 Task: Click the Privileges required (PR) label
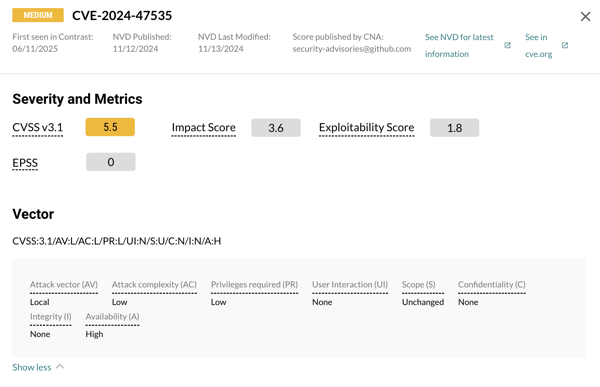pos(254,284)
